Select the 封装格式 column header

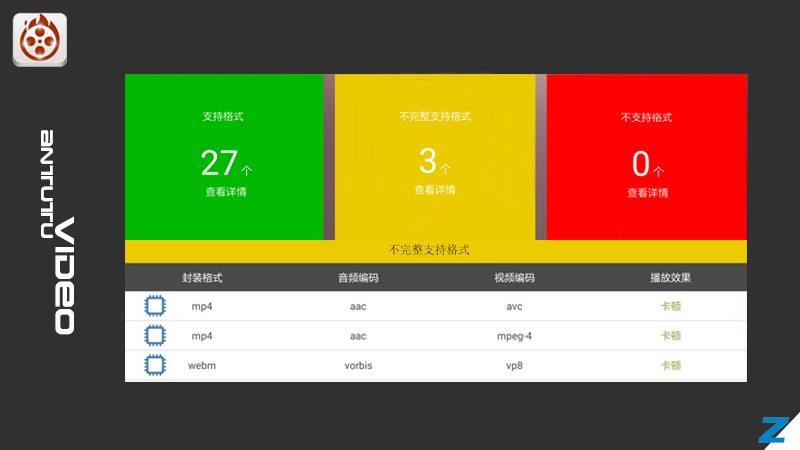tap(203, 278)
